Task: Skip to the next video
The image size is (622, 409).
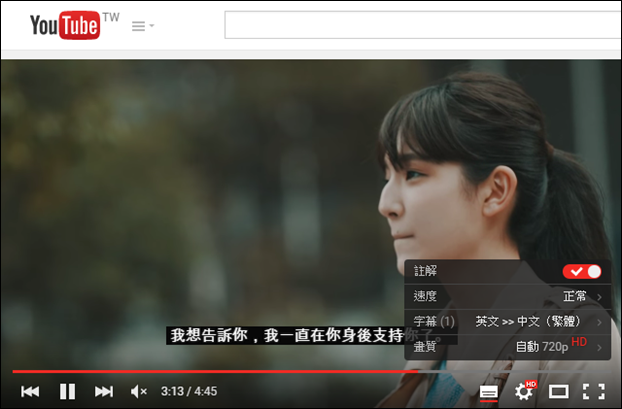Action: point(104,392)
